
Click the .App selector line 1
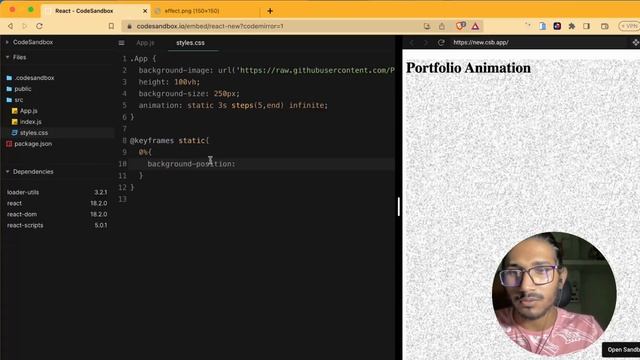coord(143,58)
